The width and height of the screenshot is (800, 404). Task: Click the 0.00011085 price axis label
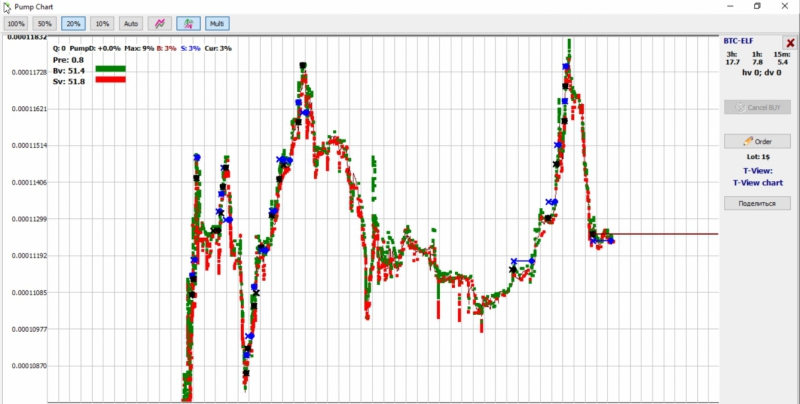click(x=29, y=293)
